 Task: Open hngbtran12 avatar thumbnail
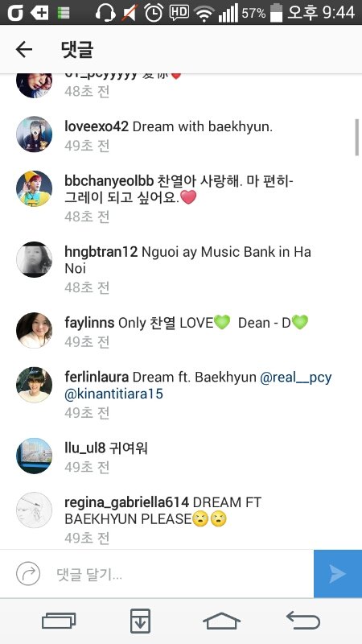click(34, 259)
